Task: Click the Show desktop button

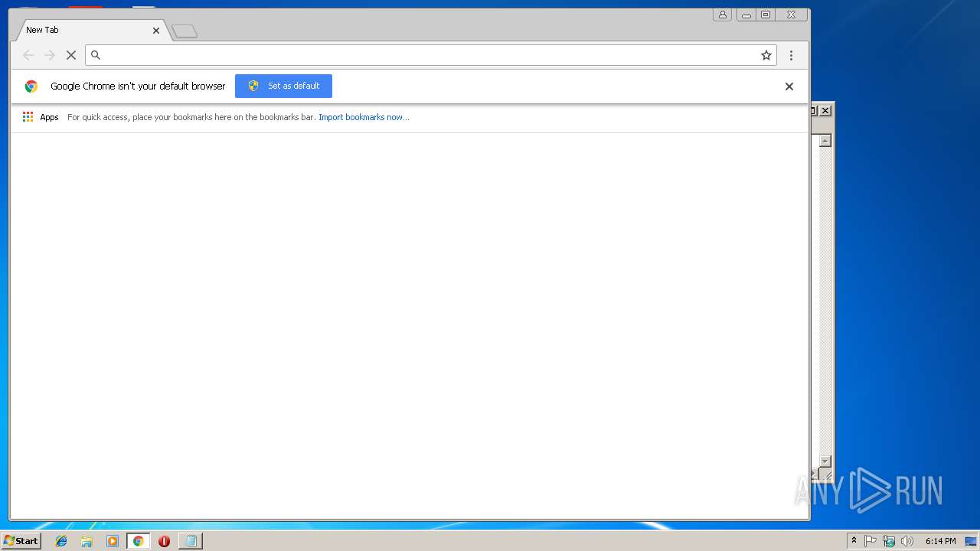Action: point(972,541)
